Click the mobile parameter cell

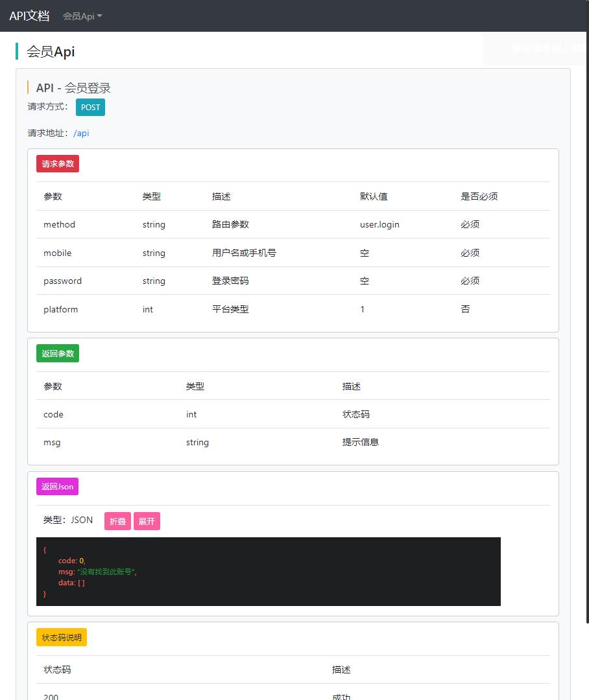(57, 253)
